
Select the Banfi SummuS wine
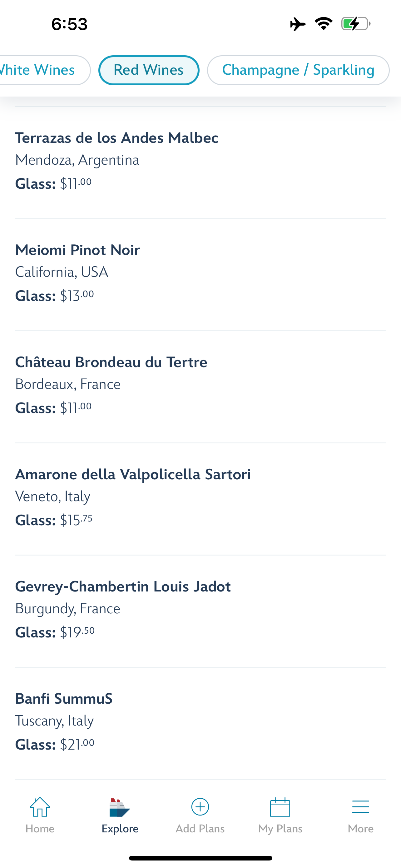pyautogui.click(x=64, y=699)
